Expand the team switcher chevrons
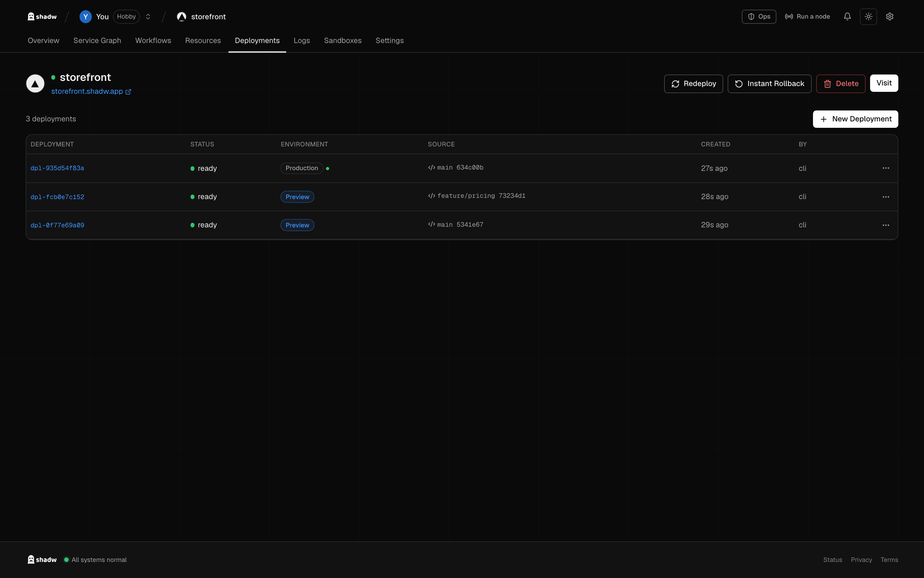Screen dimensions: 924x578 click(148, 16)
